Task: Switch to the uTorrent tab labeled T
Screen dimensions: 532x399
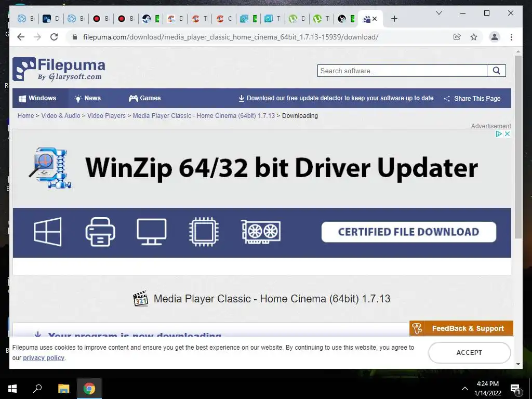Action: [321, 19]
